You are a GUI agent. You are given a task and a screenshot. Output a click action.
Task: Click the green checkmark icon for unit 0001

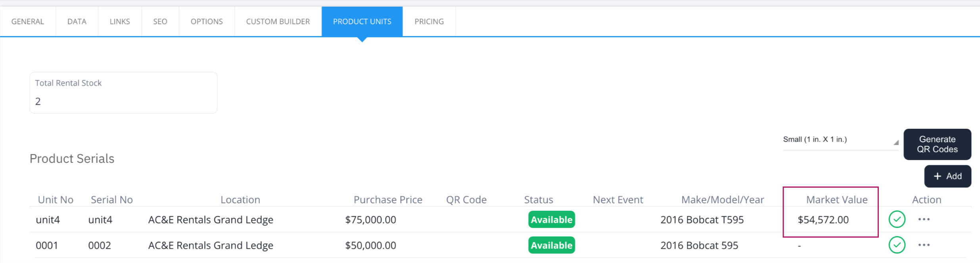click(x=897, y=245)
